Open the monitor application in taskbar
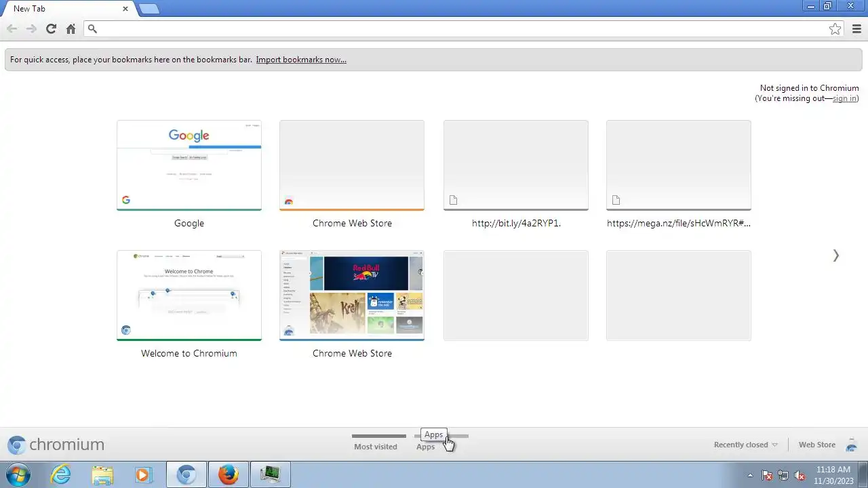 pyautogui.click(x=271, y=474)
